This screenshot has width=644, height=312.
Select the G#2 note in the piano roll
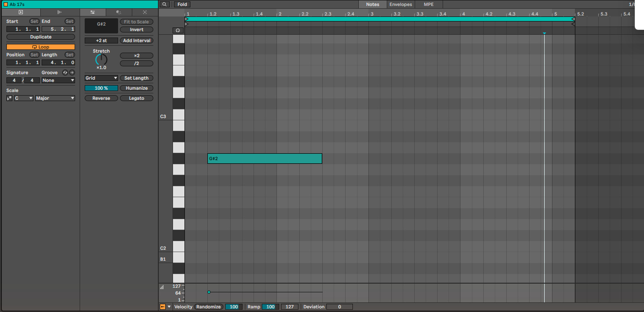click(x=265, y=158)
